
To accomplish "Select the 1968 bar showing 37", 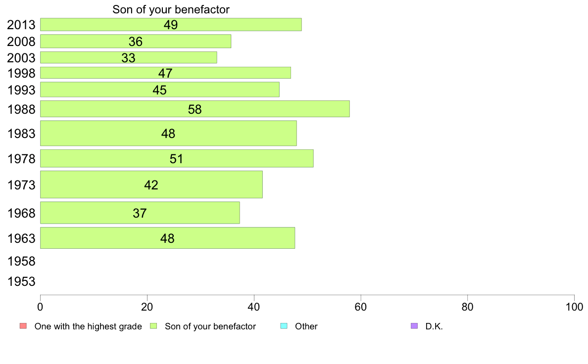I will [x=140, y=213].
